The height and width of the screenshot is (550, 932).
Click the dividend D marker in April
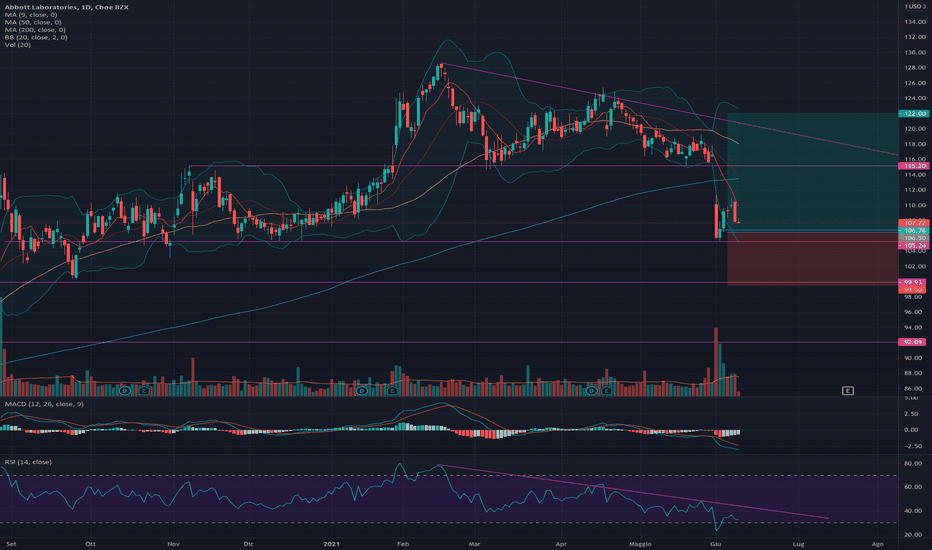[x=591, y=391]
